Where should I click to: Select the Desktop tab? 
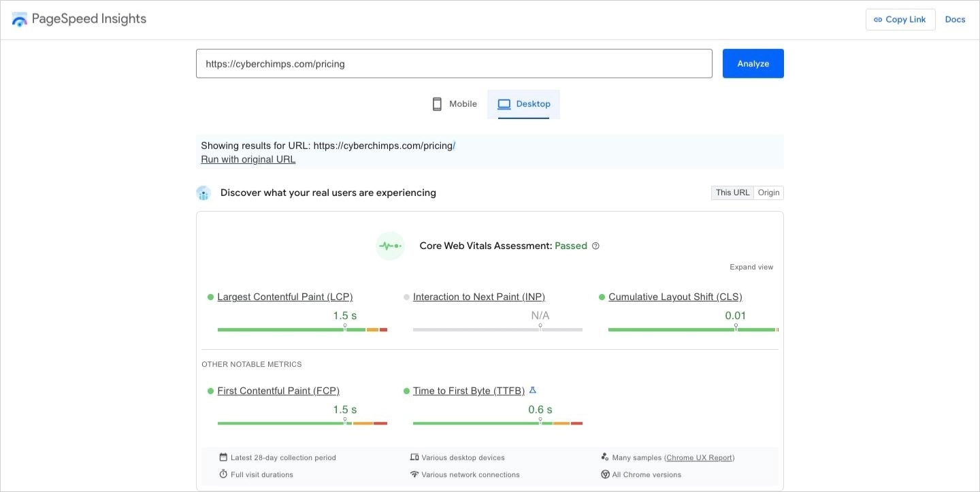click(523, 104)
